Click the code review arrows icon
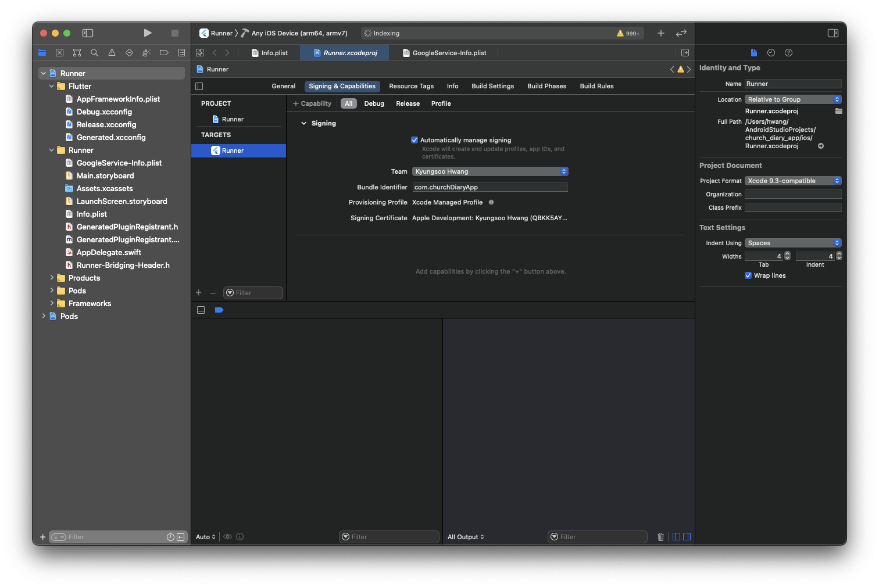The width and height of the screenshot is (879, 588). tap(681, 33)
